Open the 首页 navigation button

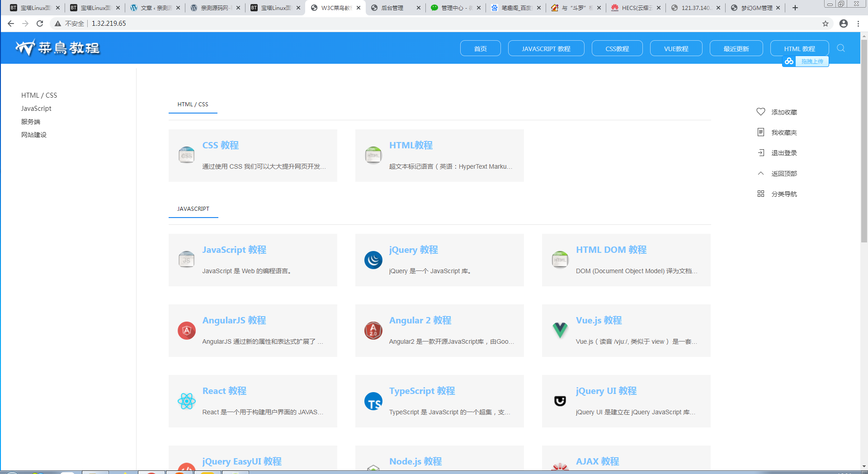(481, 48)
